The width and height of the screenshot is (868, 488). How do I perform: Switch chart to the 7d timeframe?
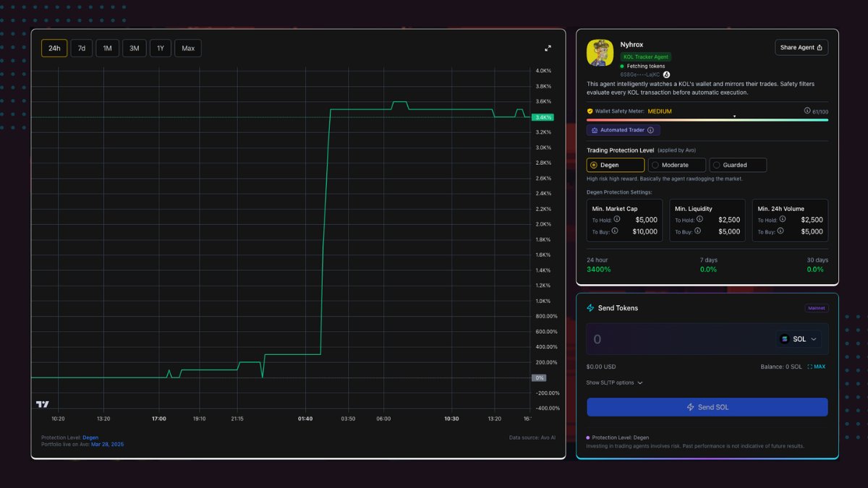click(80, 48)
